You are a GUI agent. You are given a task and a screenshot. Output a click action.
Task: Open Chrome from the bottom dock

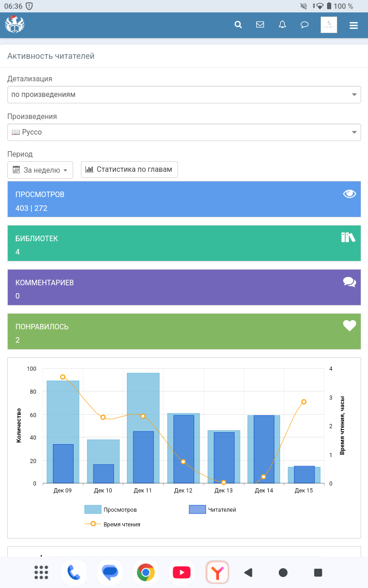pos(146,572)
